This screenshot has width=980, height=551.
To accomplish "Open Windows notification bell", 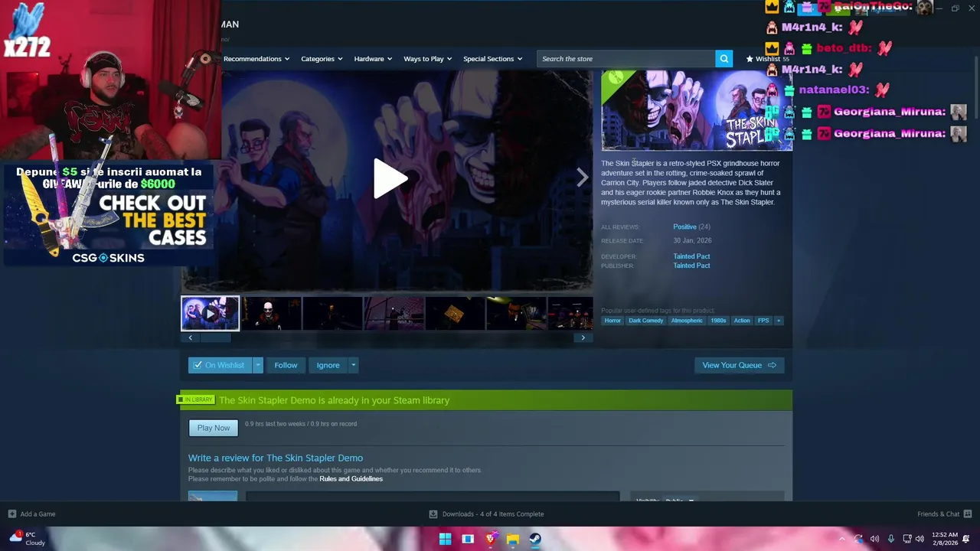I will [x=966, y=539].
